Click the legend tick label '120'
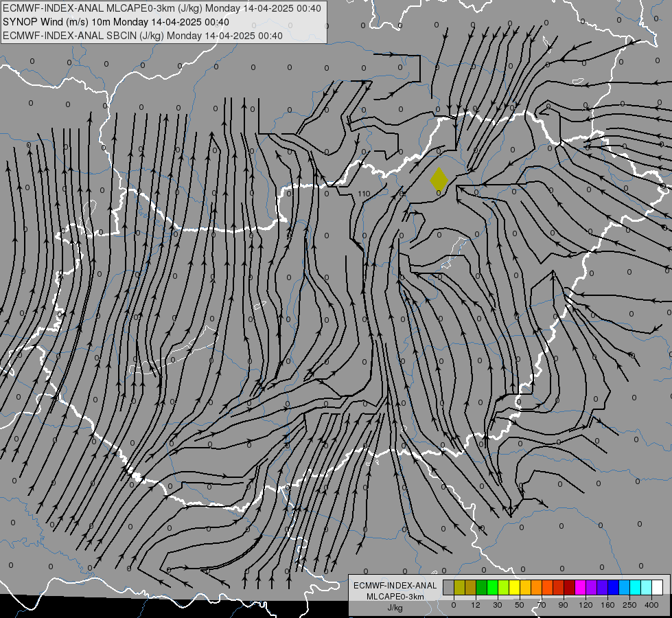Viewport: 672px width, 618px height. [586, 605]
